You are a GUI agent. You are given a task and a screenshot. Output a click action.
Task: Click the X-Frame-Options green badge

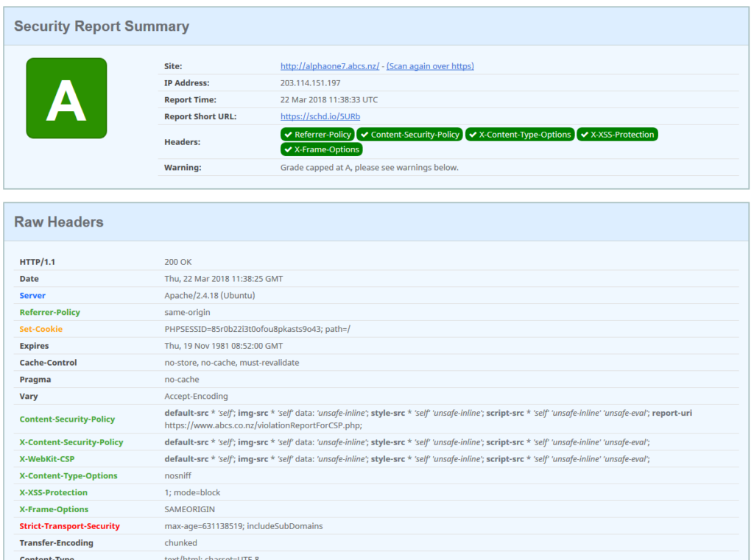(322, 149)
